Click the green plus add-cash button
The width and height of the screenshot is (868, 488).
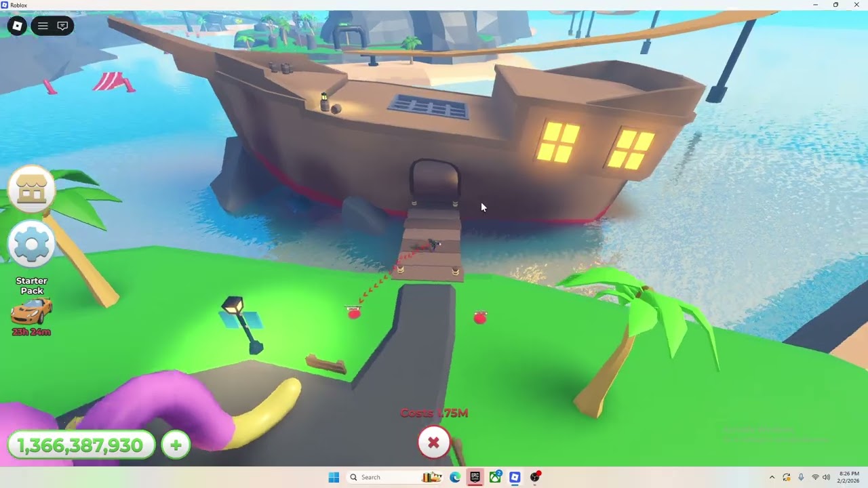pyautogui.click(x=176, y=445)
